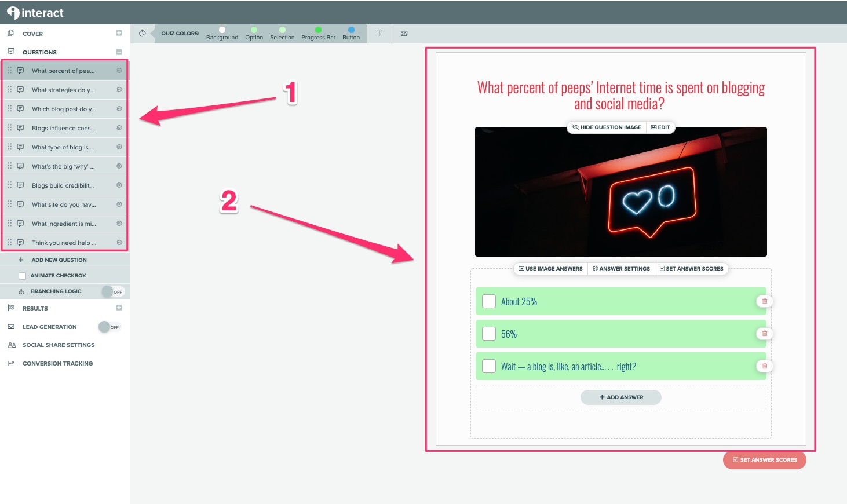Select the '56%' answer checkbox
The height and width of the screenshot is (504, 847).
click(488, 334)
